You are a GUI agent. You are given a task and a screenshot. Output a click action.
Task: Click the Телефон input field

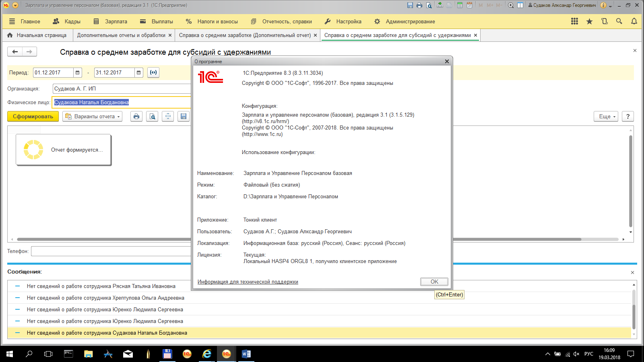111,251
